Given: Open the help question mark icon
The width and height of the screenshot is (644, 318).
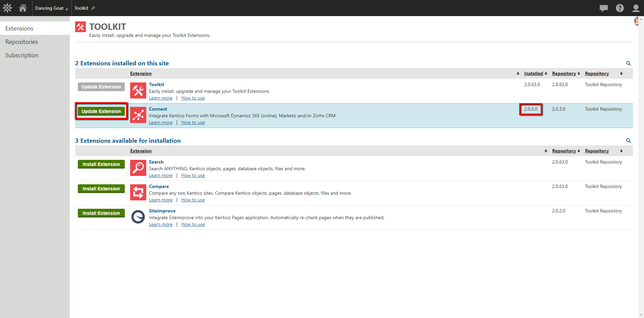Looking at the screenshot, I should tap(620, 8).
